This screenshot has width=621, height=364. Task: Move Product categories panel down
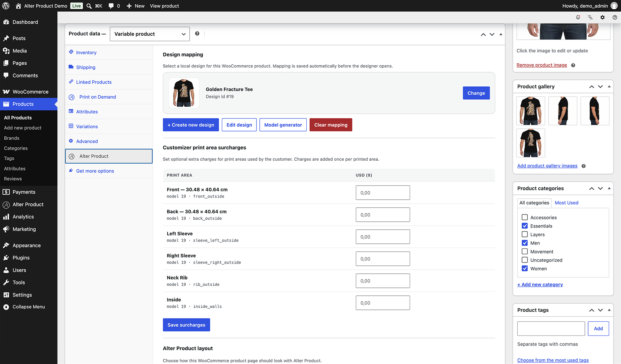tap(600, 188)
